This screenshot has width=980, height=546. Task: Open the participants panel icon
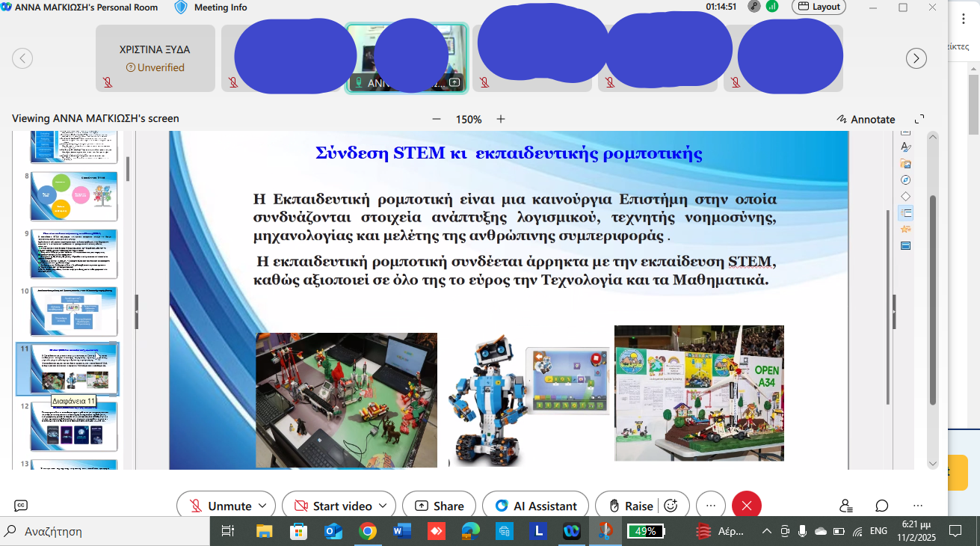tap(845, 506)
